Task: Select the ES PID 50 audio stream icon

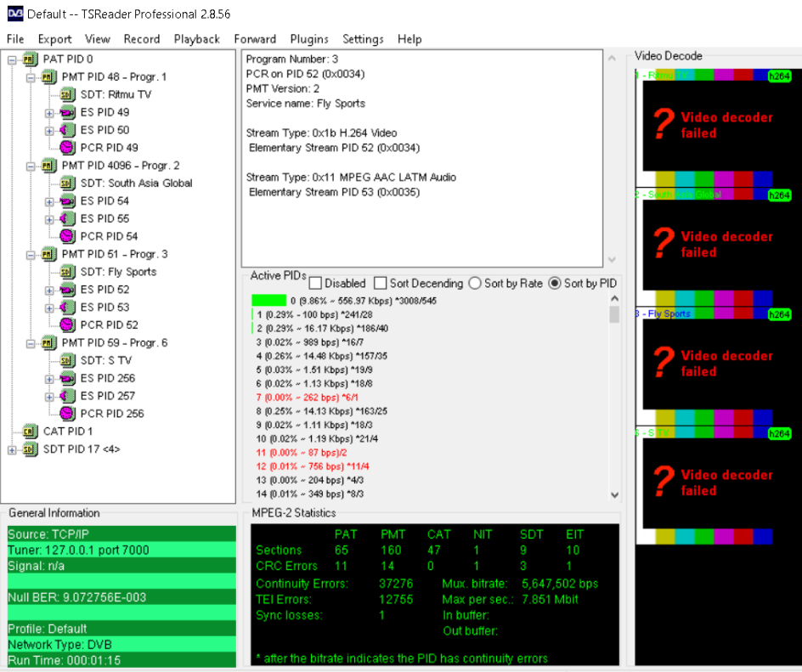Action: pos(67,130)
